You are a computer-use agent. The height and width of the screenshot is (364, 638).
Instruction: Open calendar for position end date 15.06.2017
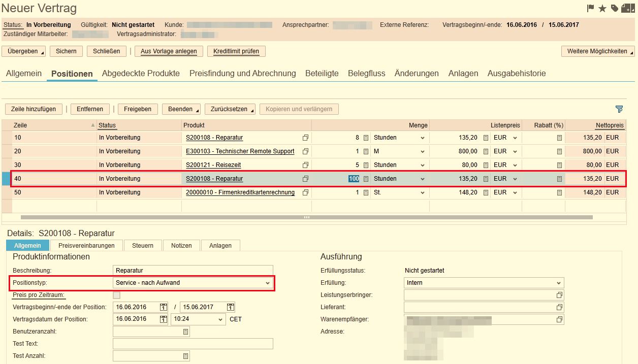point(231,307)
